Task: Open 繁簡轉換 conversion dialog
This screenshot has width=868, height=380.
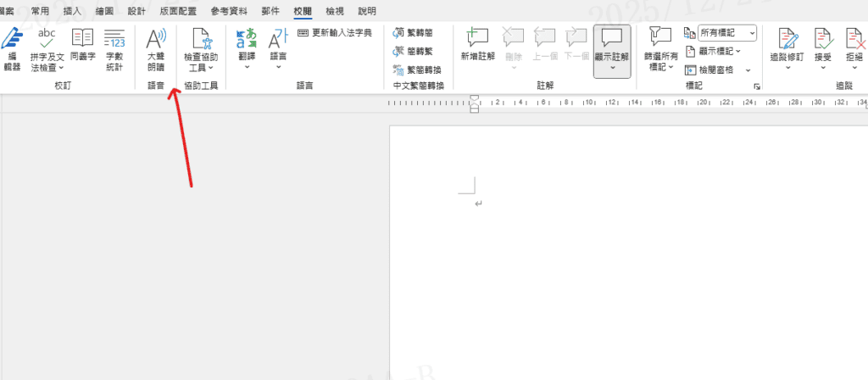Action: [418, 70]
